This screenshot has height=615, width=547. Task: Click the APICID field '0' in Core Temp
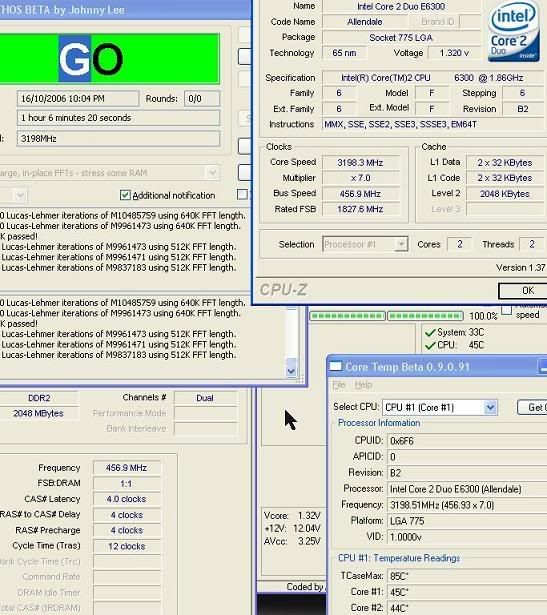tap(467, 457)
